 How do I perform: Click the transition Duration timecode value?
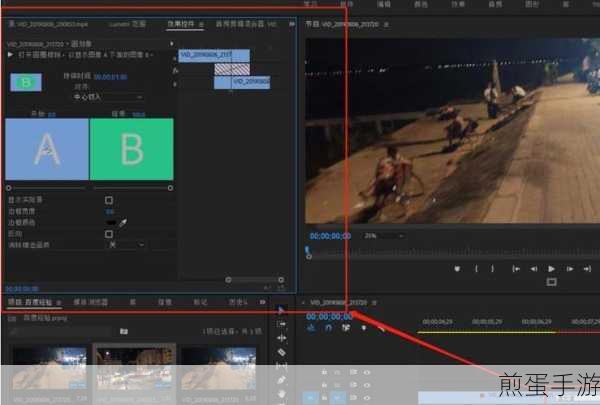(x=111, y=77)
